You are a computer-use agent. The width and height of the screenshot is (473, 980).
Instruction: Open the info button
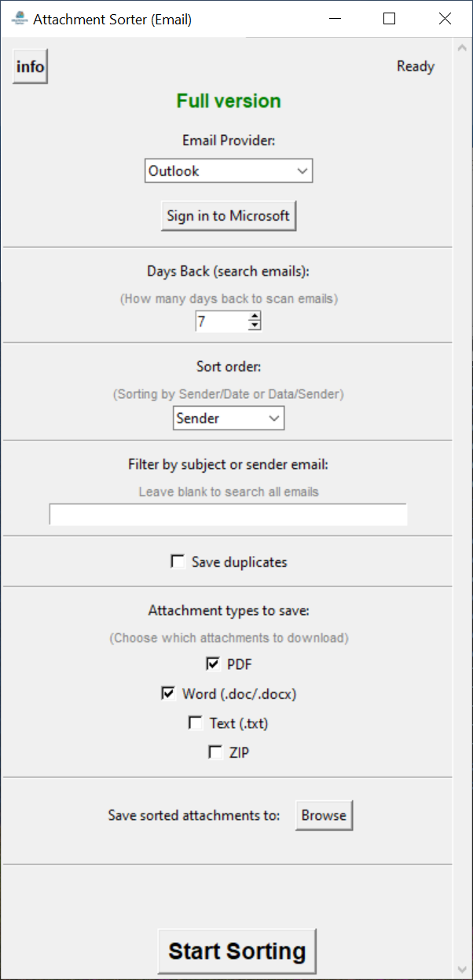(x=30, y=67)
